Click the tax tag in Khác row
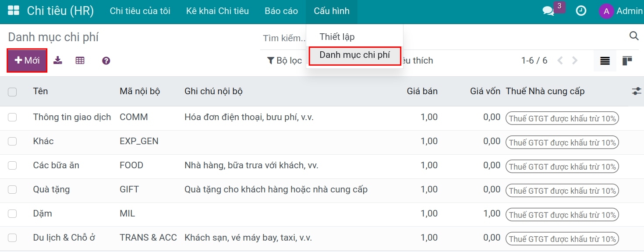Image resolution: width=644 pixels, height=252 pixels. [562, 142]
